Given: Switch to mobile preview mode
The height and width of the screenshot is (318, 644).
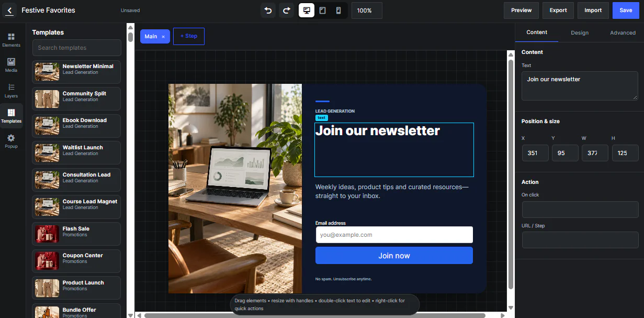Looking at the screenshot, I should (338, 10).
